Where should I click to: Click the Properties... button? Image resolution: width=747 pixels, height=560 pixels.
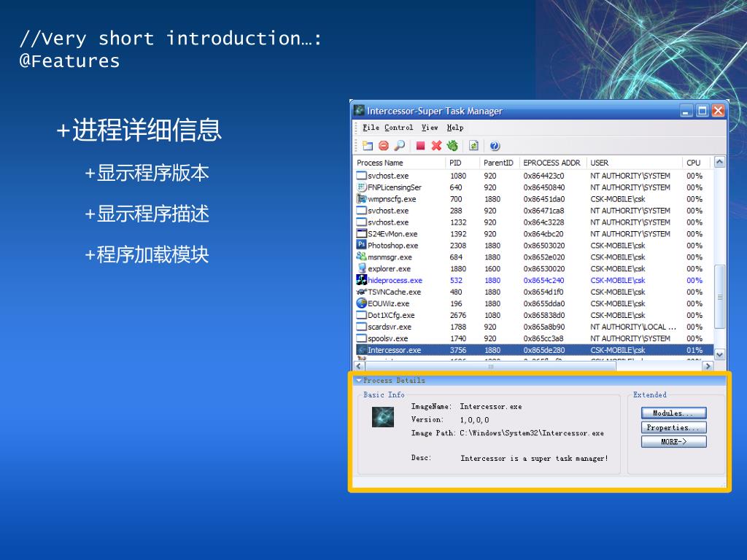click(x=673, y=427)
